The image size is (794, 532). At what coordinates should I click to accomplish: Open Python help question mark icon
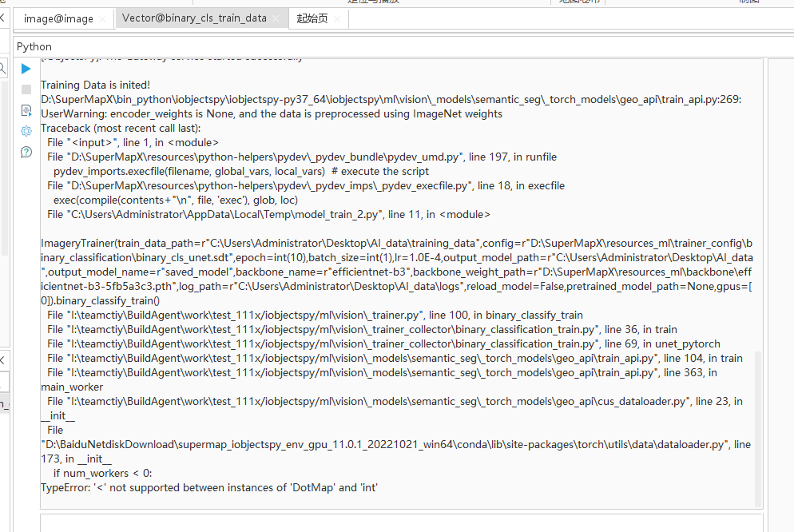pos(26,152)
